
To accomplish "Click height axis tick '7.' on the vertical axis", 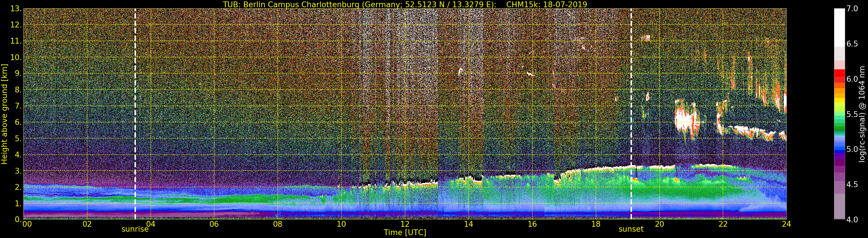I will (18, 106).
